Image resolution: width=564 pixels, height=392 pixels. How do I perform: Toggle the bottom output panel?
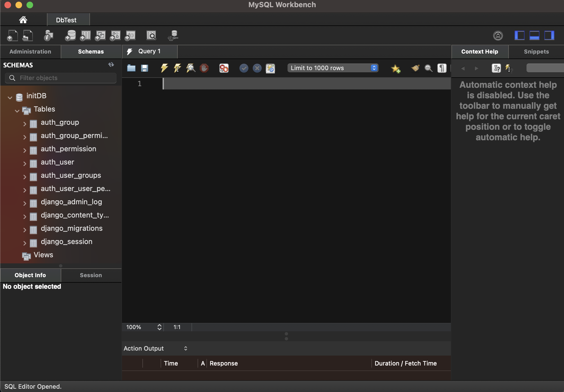pyautogui.click(x=534, y=36)
